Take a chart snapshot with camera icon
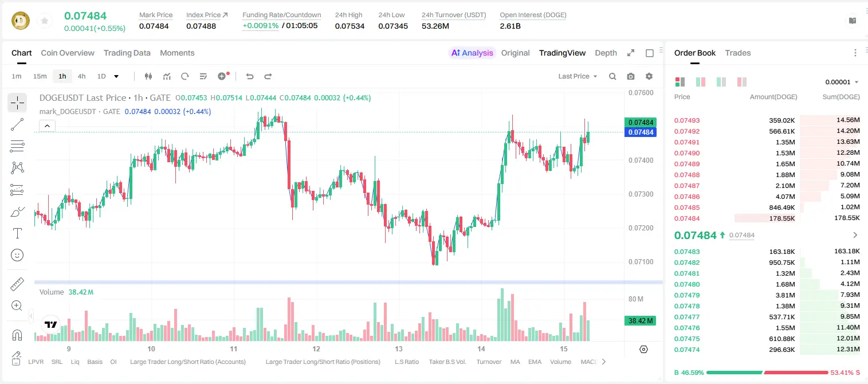The image size is (868, 384). pos(631,76)
